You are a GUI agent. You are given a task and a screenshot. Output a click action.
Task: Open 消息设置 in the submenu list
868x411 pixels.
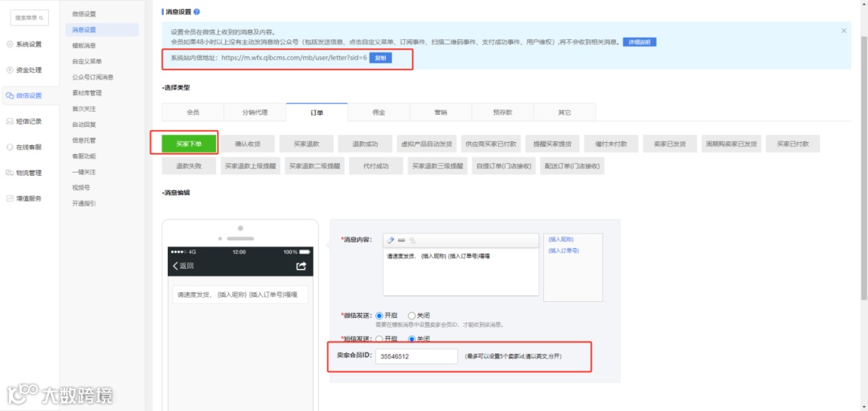pos(102,30)
